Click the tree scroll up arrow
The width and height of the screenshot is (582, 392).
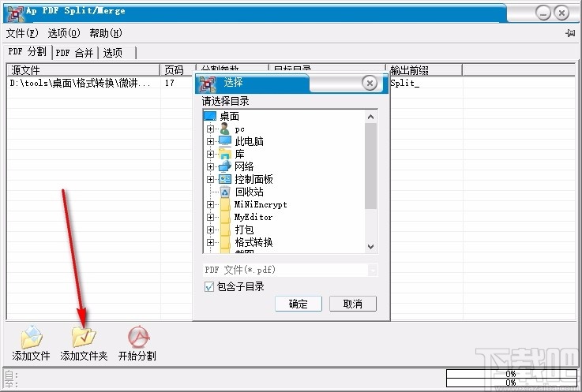pos(370,117)
